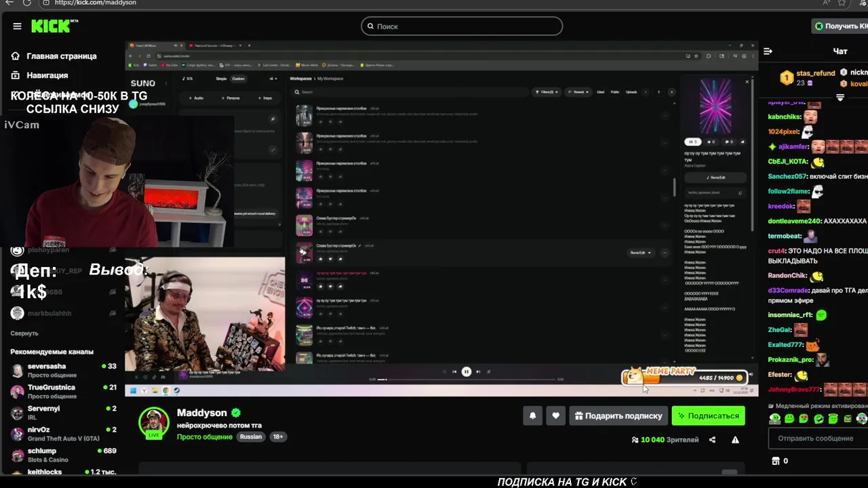
Task: Open the chat shop icon
Action: coord(776,461)
